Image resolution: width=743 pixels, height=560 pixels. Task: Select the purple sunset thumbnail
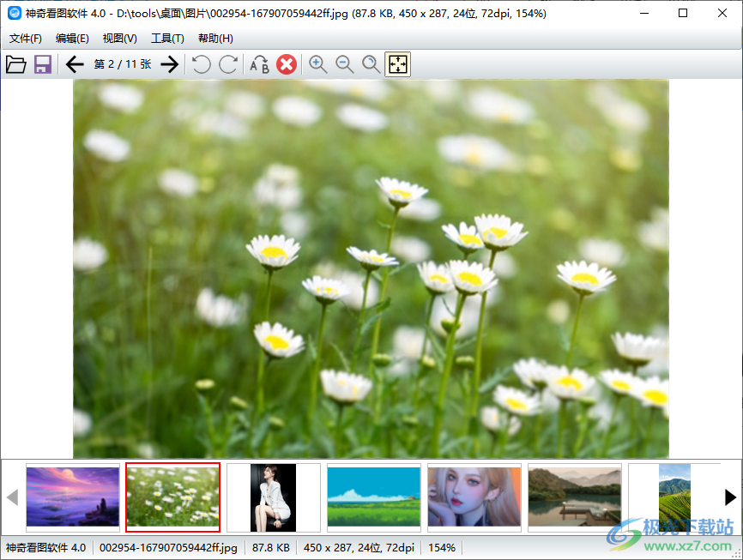(73, 497)
